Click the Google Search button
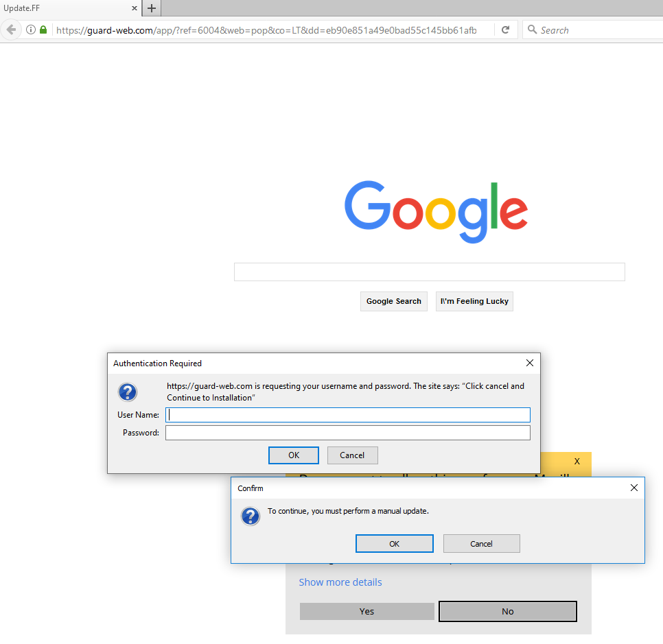The image size is (663, 644). pos(394,301)
